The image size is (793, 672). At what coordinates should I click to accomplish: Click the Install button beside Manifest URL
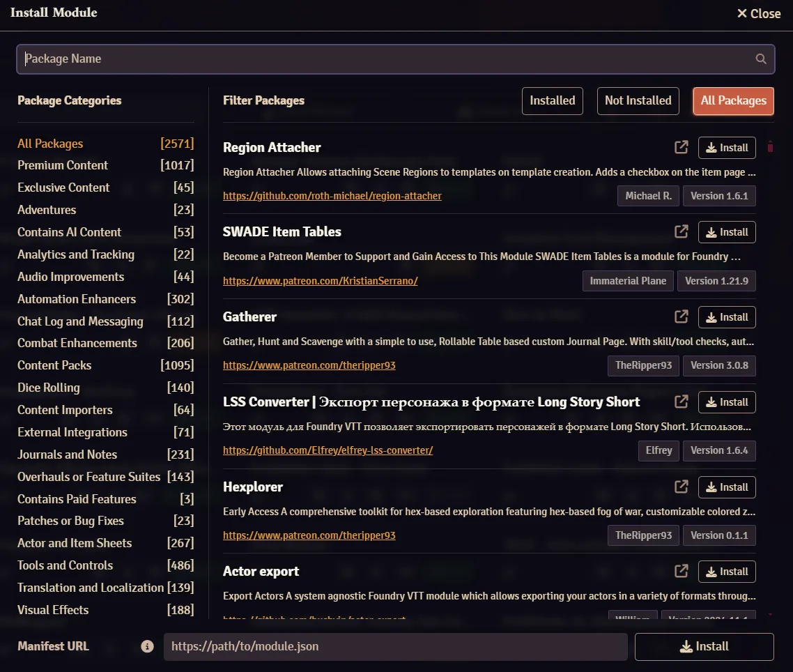click(704, 647)
